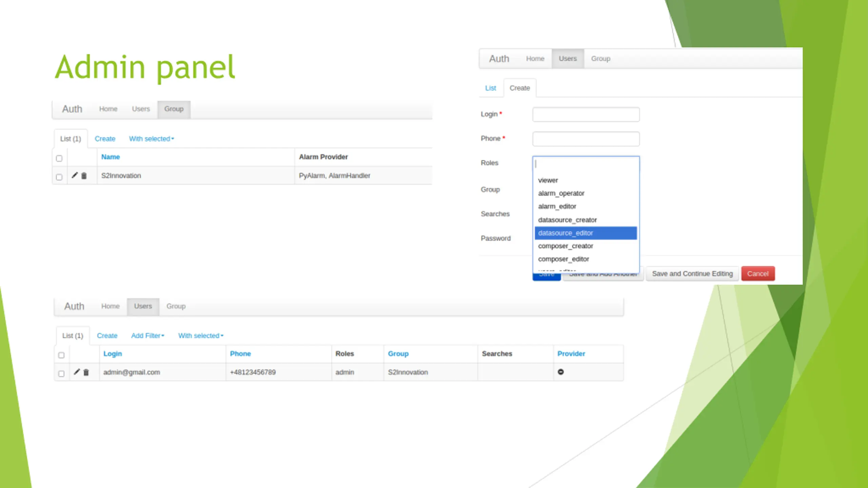
Task: Click S2Innovation name cell in Group table
Action: pos(196,176)
